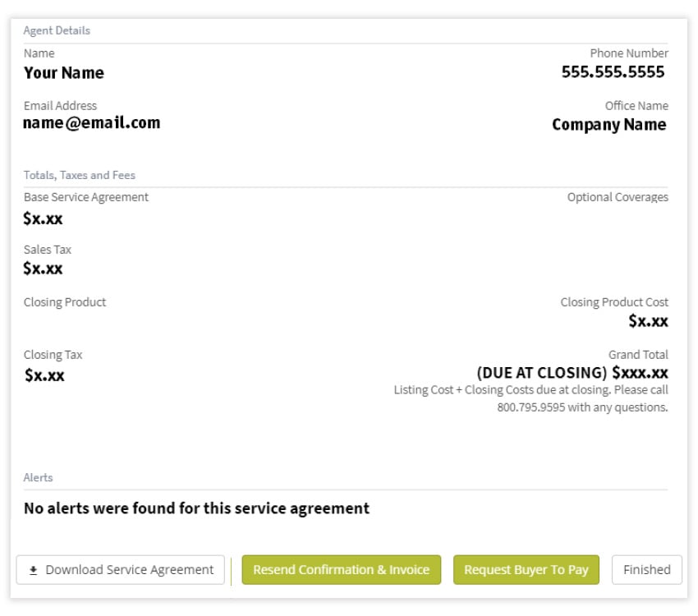This screenshot has height=616, width=698.
Task: Click the Closing Product Cost amount
Action: click(648, 321)
